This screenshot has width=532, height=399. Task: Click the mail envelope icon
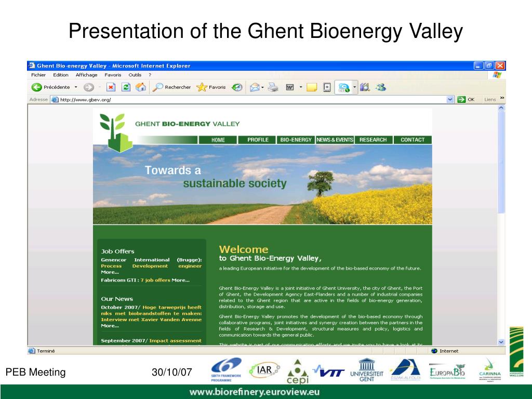tap(255, 87)
